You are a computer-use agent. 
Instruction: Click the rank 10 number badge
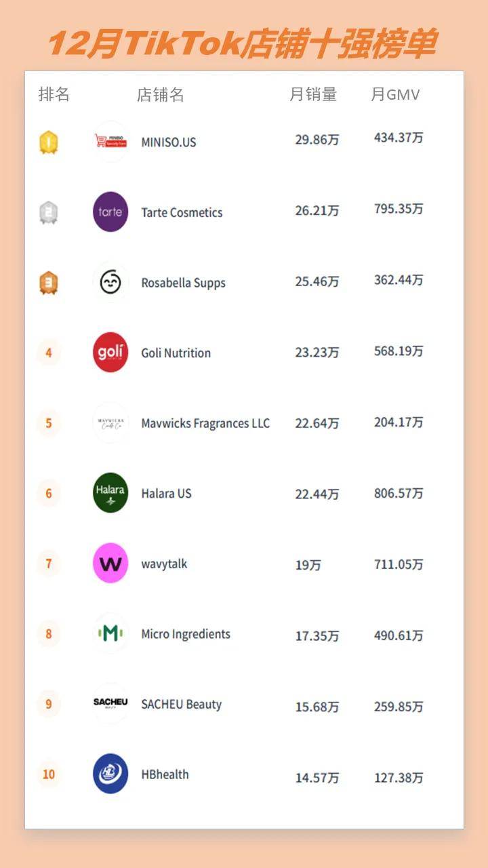[x=49, y=774]
